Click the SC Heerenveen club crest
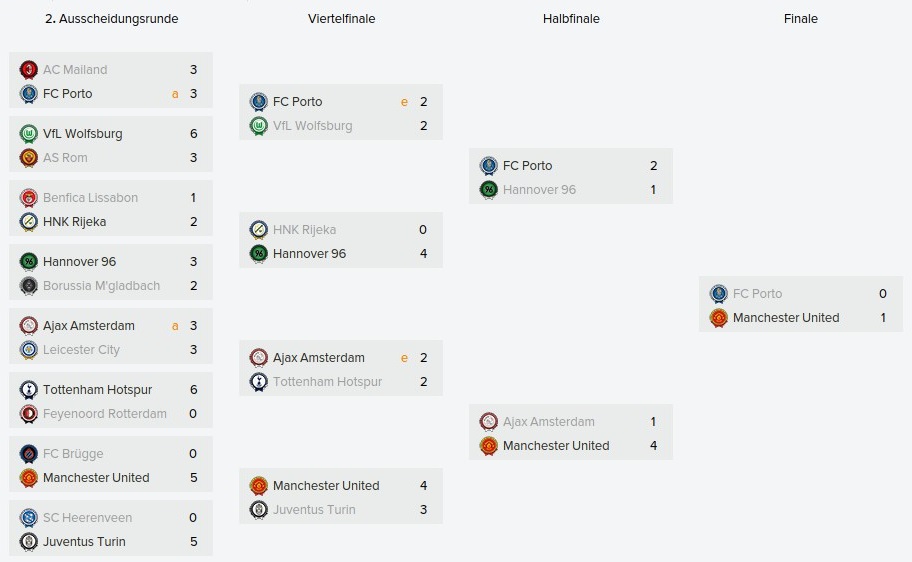912x562 pixels. pos(28,518)
